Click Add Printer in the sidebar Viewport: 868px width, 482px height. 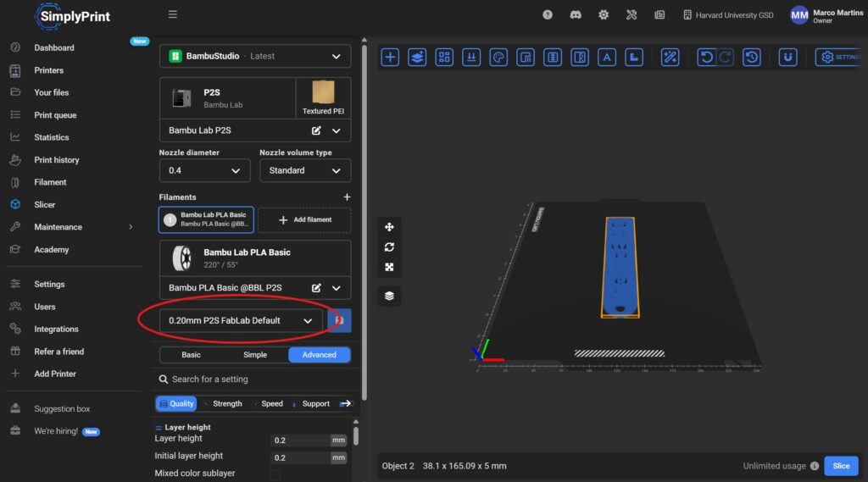55,374
